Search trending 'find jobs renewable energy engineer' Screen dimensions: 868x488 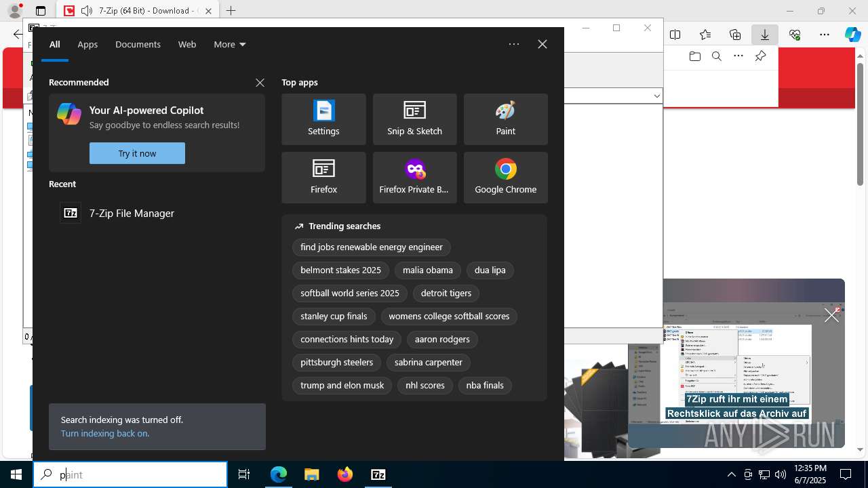[x=372, y=247]
